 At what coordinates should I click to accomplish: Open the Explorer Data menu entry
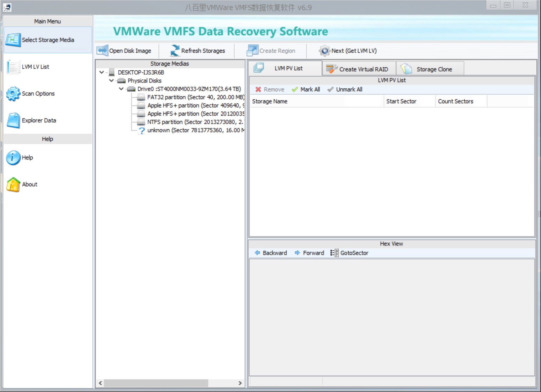click(48, 120)
